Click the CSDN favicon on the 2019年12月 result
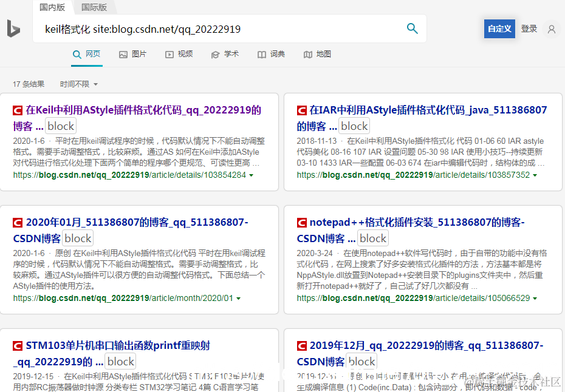The image size is (565, 392). tap(301, 346)
